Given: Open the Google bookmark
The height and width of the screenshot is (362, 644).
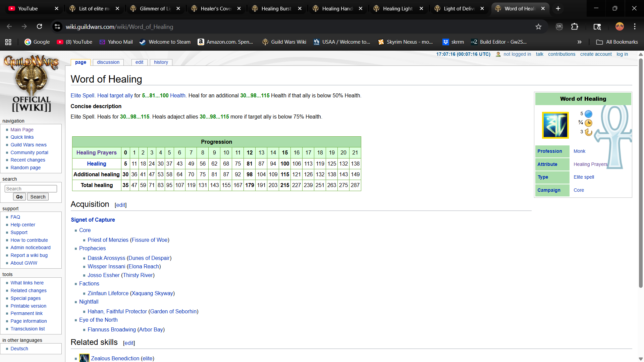Looking at the screenshot, I should [37, 42].
